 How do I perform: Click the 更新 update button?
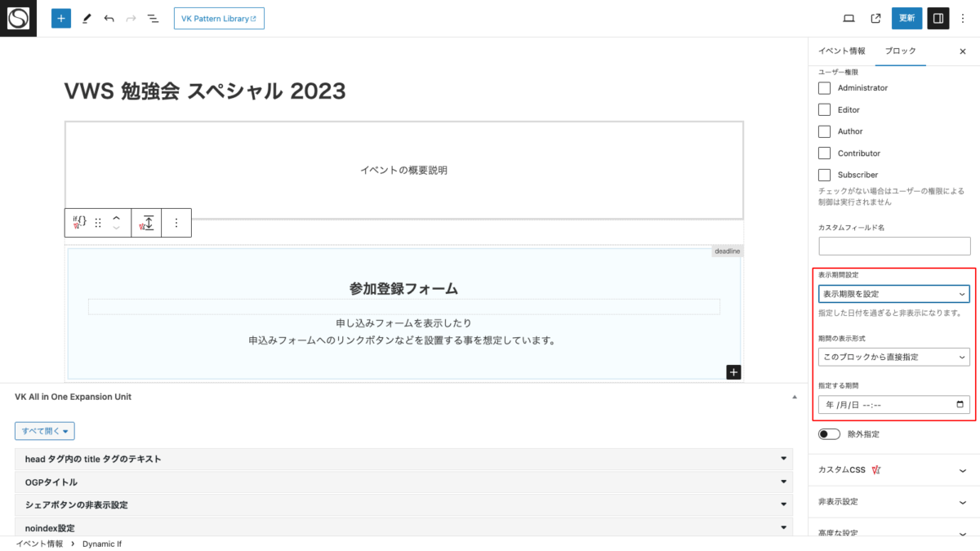coord(906,17)
